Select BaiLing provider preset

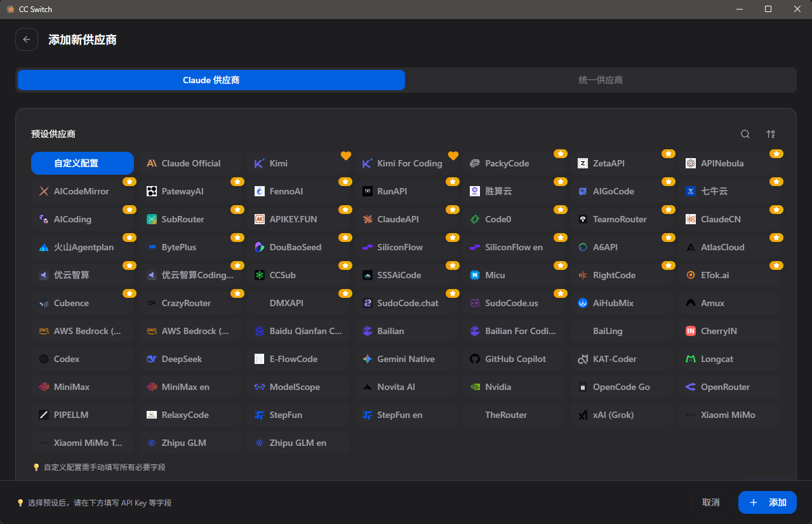click(x=622, y=331)
